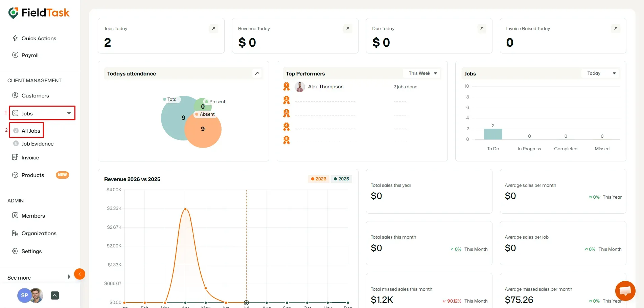Open Due Today details arrow

point(482,28)
